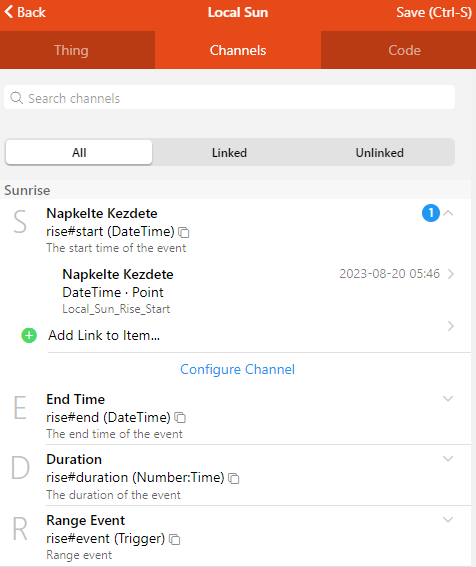Collapse the Napkelte Kezdete channel
Viewport: 476px width, 567px height.
tap(448, 213)
